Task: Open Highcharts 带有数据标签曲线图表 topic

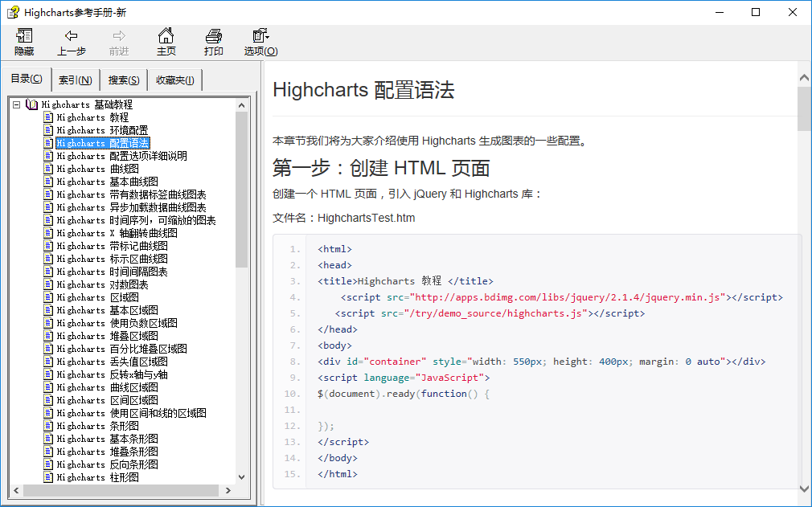Action: point(131,194)
